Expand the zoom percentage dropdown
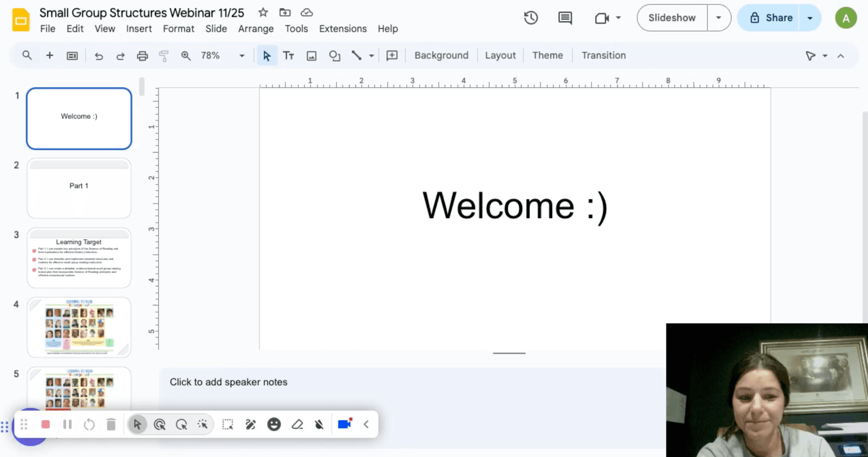The image size is (868, 457). pyautogui.click(x=242, y=56)
